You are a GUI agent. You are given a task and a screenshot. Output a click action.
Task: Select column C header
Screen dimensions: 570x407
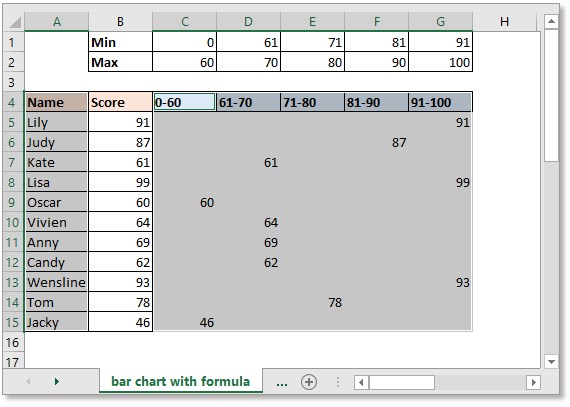[185, 22]
